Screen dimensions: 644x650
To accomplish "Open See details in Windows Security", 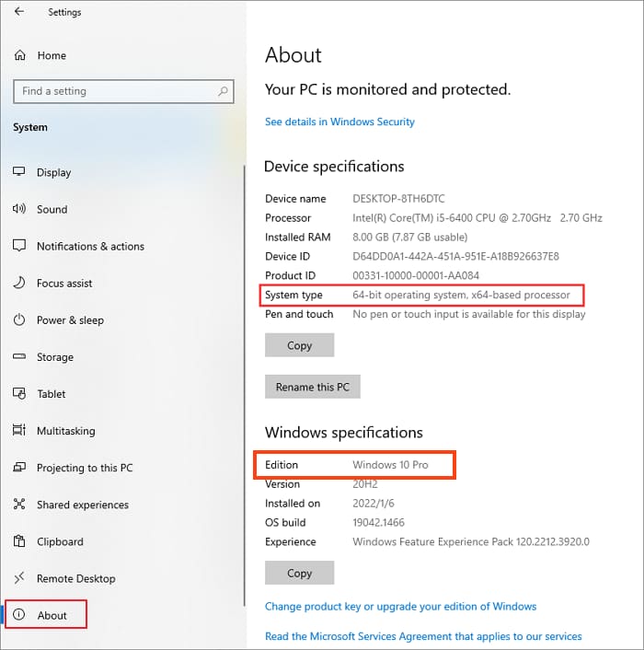I will tap(339, 122).
